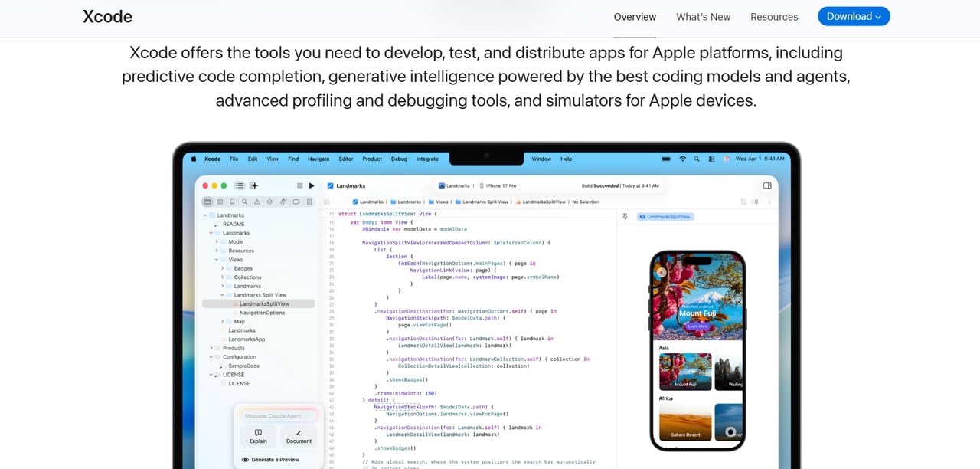Open the report navigator icon
The height and width of the screenshot is (469, 980).
tap(309, 202)
